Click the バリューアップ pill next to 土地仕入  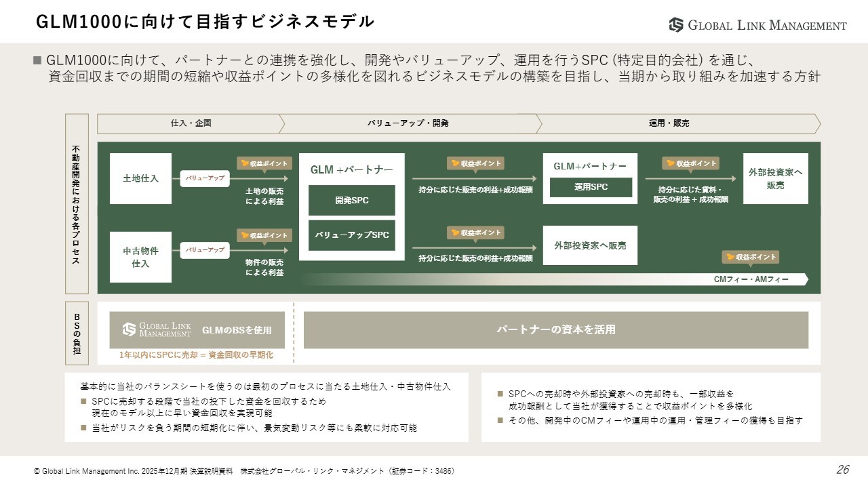pyautogui.click(x=205, y=178)
